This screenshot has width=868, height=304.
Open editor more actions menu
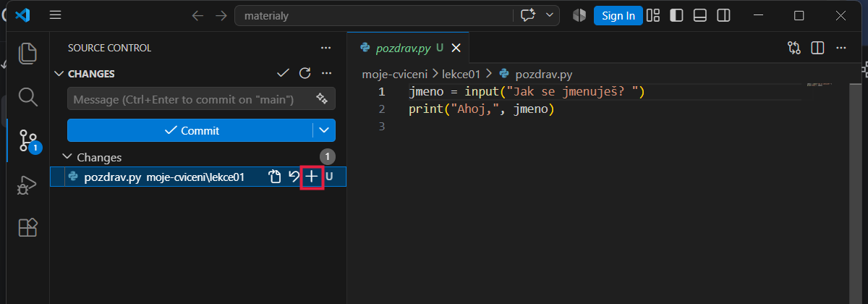coord(841,48)
